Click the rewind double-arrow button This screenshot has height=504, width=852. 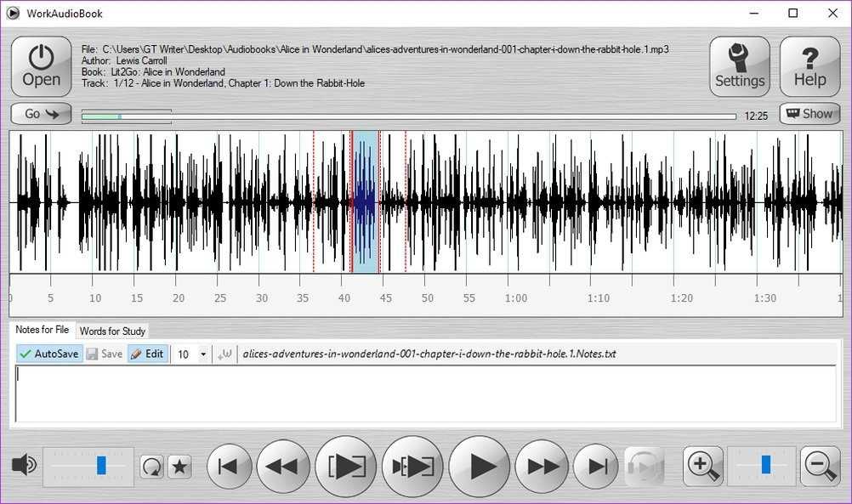tap(282, 466)
